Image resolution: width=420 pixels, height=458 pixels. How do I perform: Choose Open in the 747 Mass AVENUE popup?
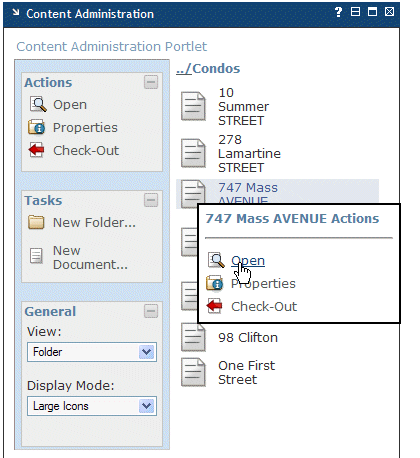[248, 261]
